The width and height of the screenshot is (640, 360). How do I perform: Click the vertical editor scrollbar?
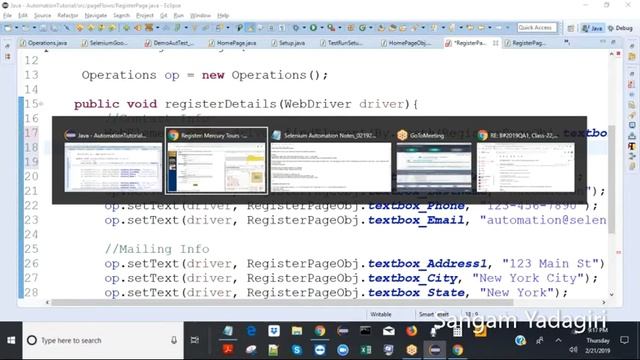[611, 178]
